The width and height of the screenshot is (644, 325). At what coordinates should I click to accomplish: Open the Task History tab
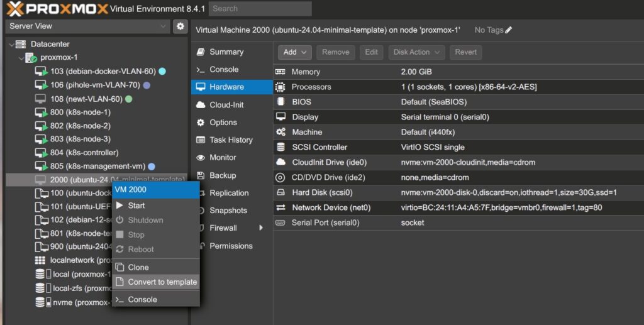232,140
